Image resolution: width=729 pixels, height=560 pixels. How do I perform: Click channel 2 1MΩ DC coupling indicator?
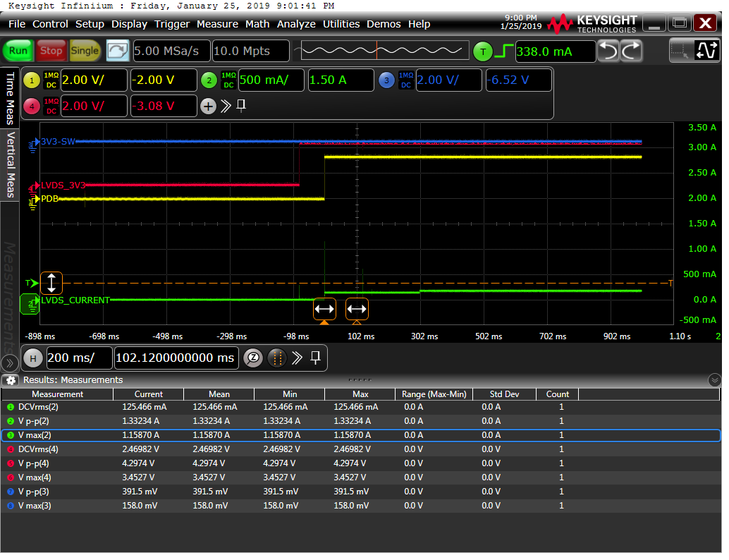[x=228, y=80]
